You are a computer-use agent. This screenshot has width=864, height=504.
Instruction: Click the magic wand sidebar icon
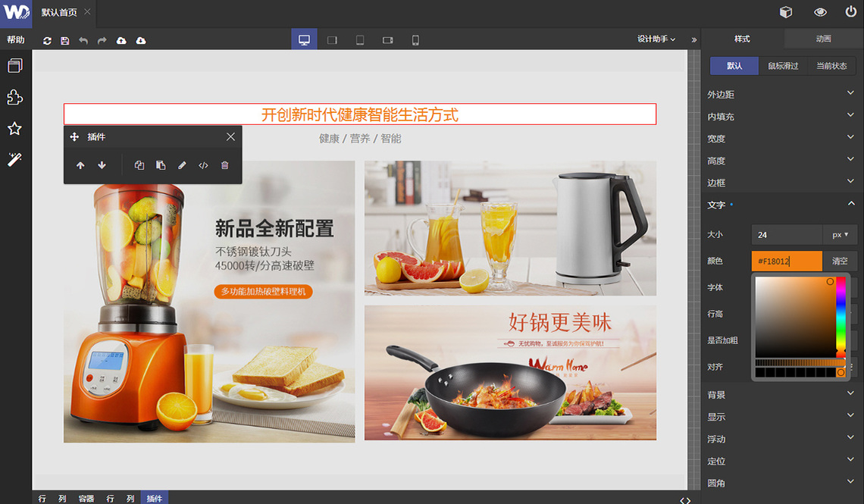[x=14, y=159]
